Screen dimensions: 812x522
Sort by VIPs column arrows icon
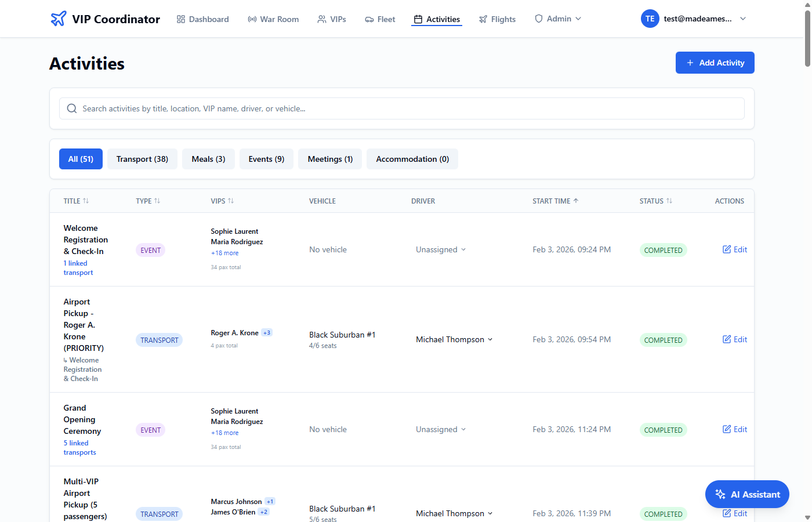231,201
